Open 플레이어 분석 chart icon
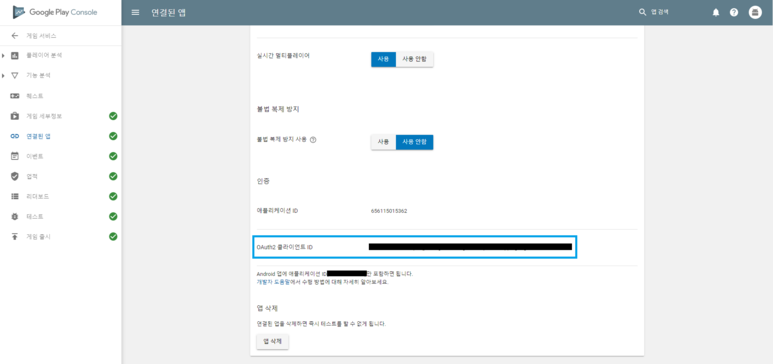Image resolution: width=773 pixels, height=364 pixels. point(15,56)
